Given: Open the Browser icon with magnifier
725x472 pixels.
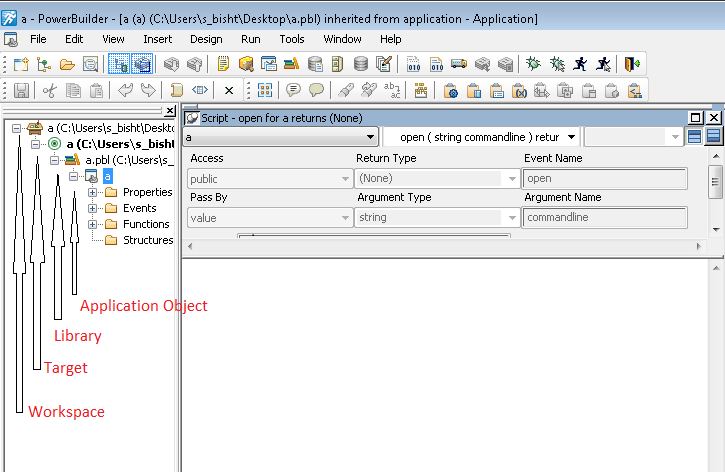Looking at the screenshot, I should click(246, 64).
